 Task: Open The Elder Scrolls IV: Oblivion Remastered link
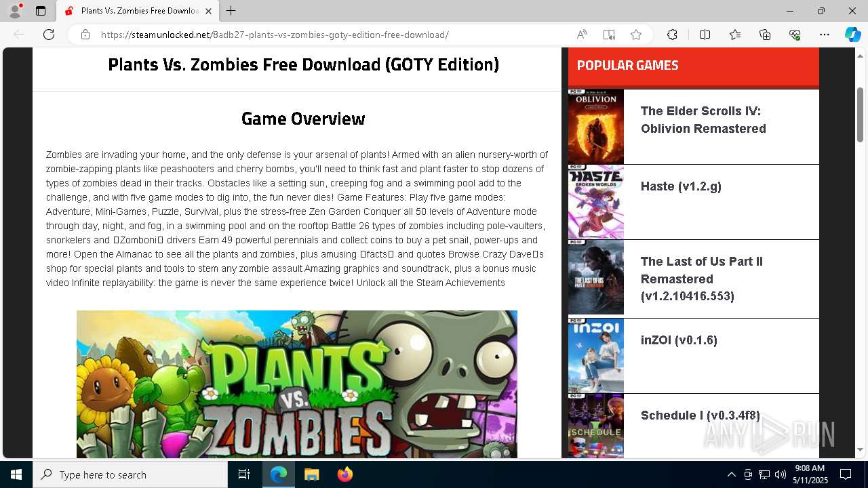point(703,120)
